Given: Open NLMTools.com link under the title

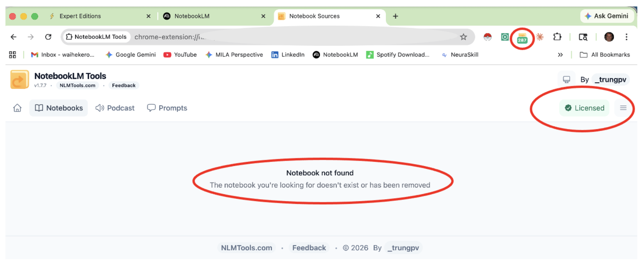Looking at the screenshot, I should click(x=77, y=85).
